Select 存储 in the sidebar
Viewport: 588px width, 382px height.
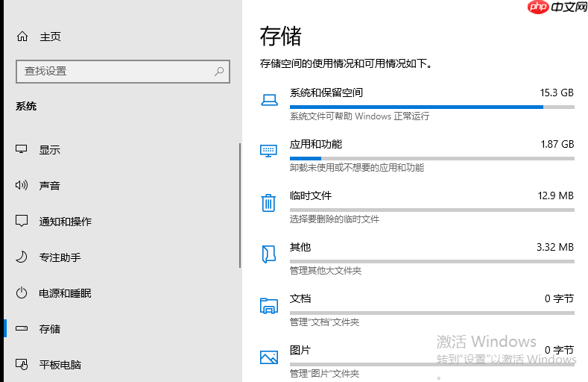tap(50, 329)
